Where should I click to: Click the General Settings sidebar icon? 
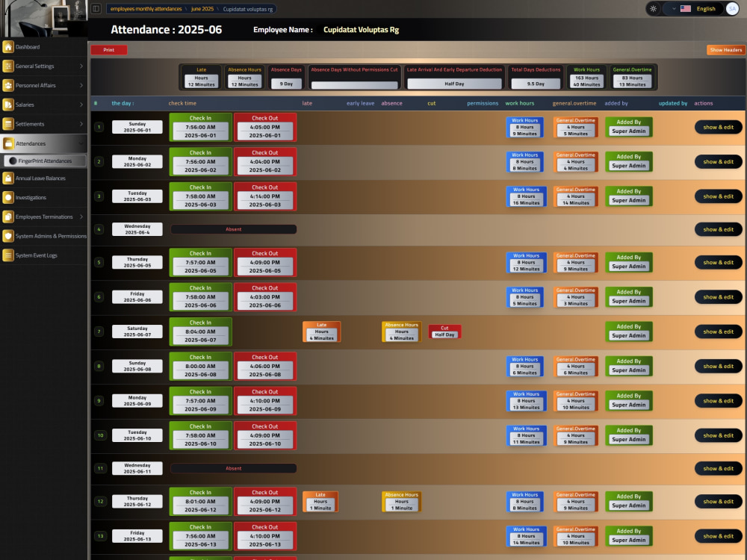(x=8, y=66)
